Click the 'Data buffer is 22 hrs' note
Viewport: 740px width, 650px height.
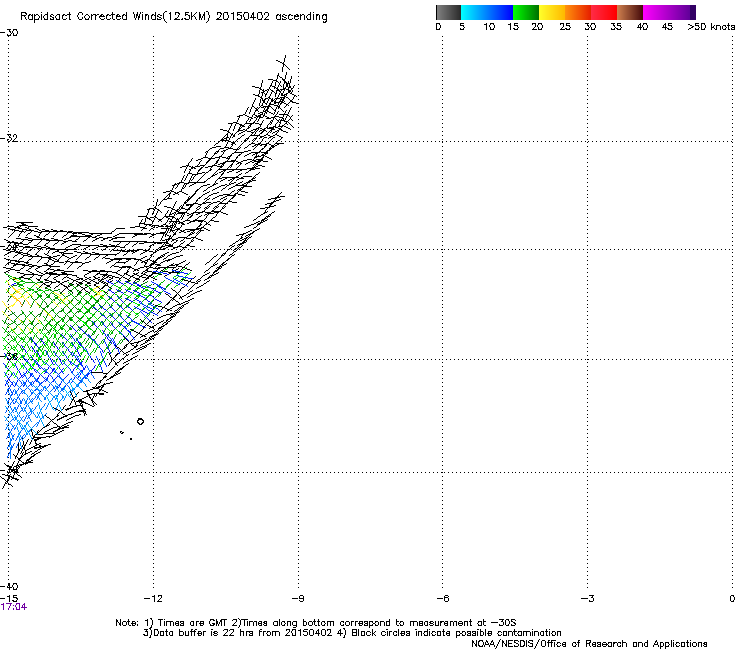point(352,633)
